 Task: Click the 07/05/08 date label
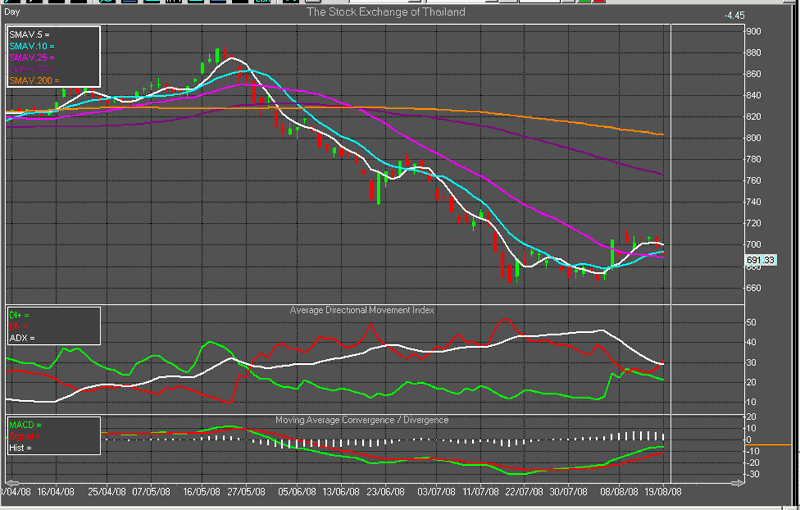tap(151, 492)
